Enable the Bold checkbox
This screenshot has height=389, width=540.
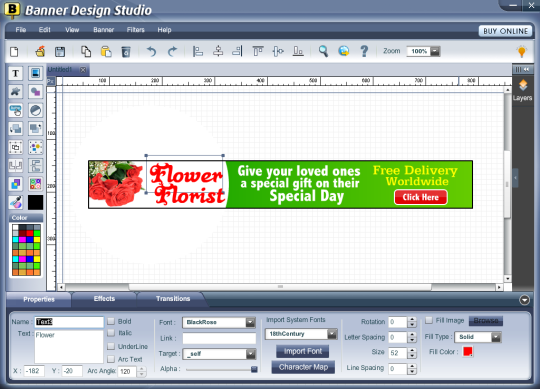tap(111, 321)
